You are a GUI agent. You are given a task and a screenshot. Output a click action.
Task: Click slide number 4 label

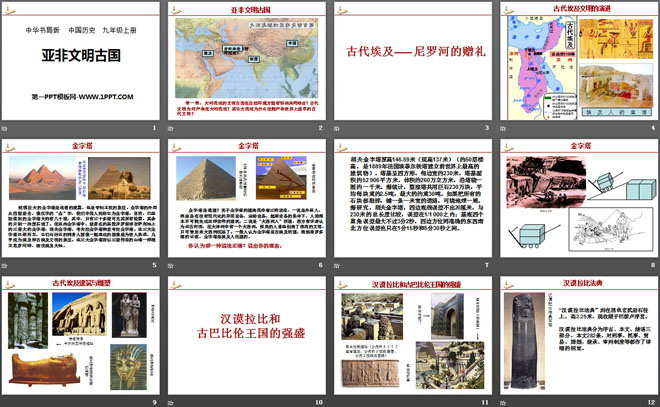(x=653, y=128)
